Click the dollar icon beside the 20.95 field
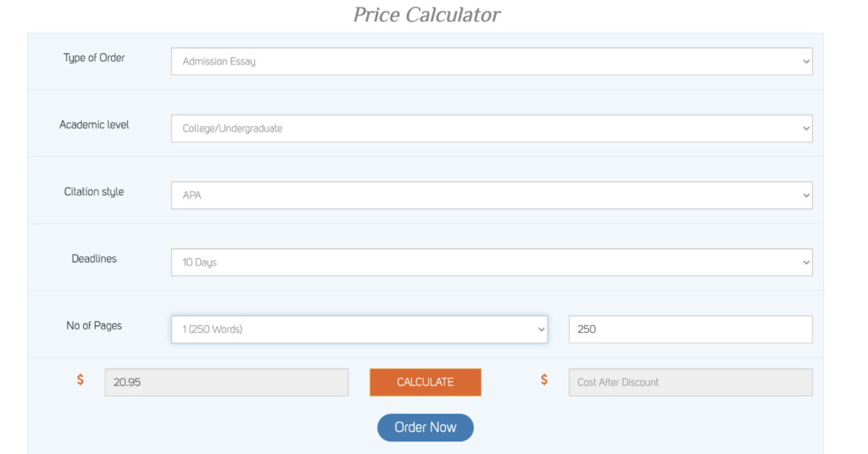 click(x=81, y=380)
